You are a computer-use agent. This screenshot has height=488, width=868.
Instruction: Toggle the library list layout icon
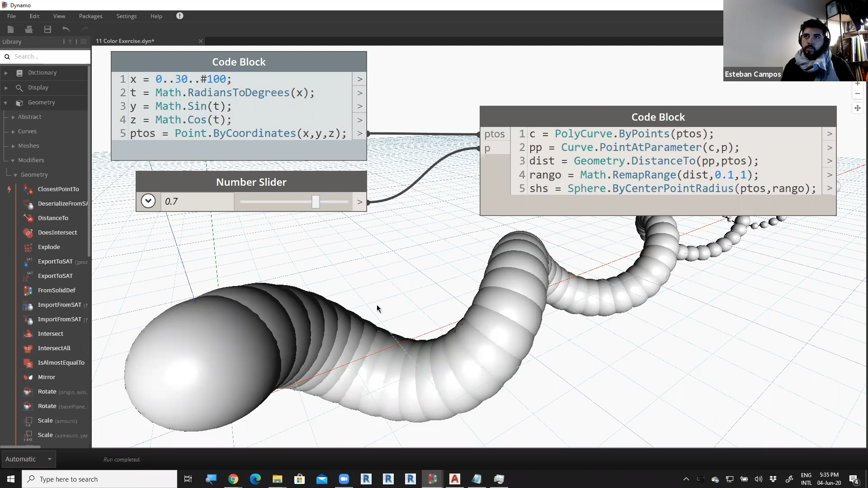pos(83,42)
